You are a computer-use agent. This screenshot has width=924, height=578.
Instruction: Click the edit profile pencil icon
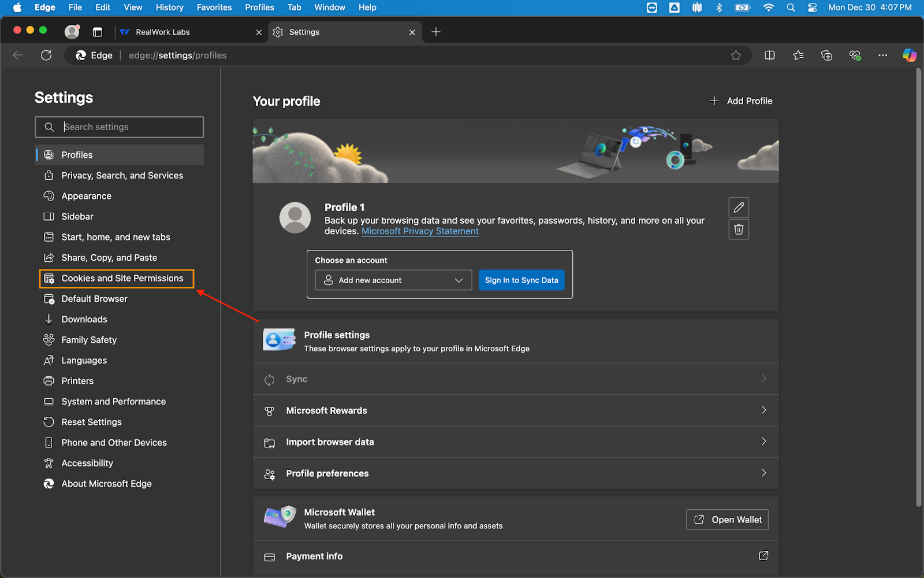739,208
